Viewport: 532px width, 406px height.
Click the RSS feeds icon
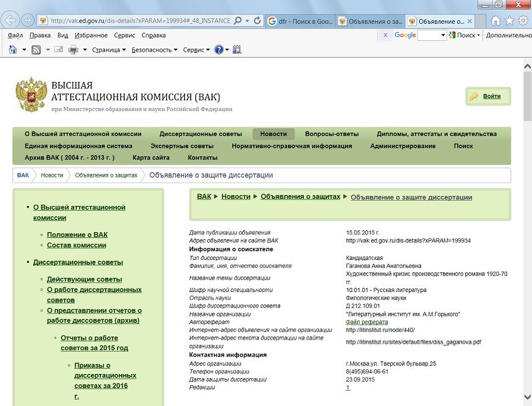point(36,50)
